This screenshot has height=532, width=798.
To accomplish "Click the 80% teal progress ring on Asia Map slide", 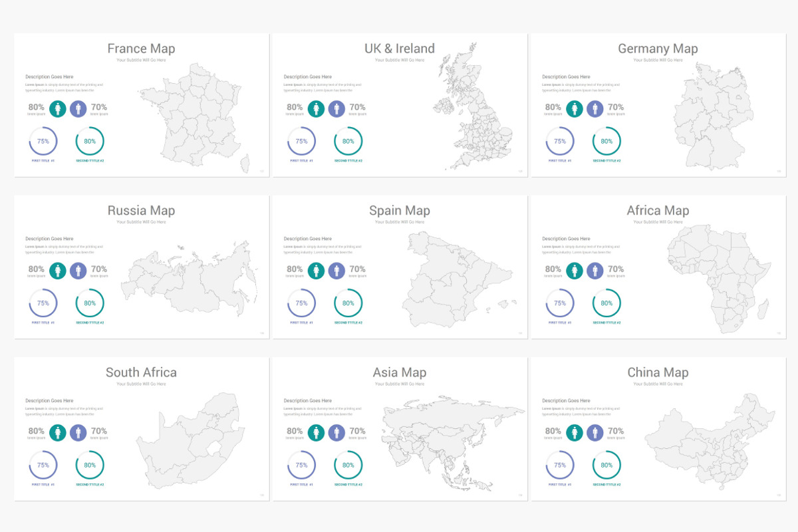I will [348, 465].
